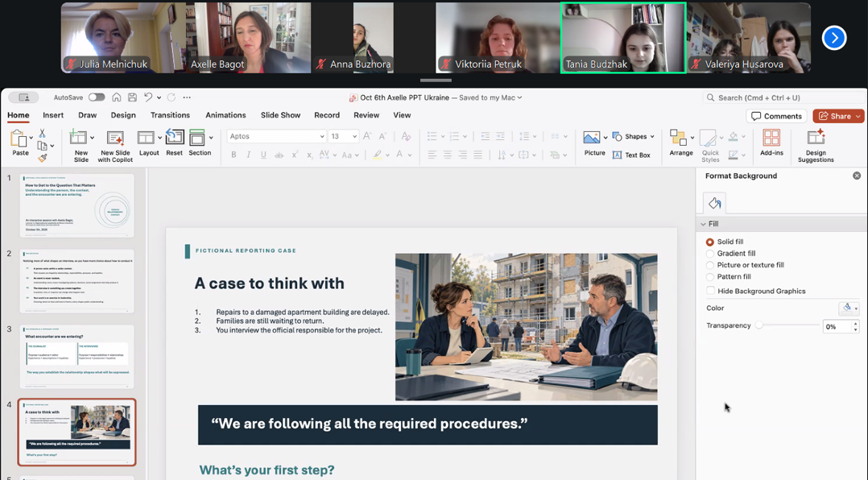Open Design Suggestions
The image size is (868, 480).
coord(816,146)
